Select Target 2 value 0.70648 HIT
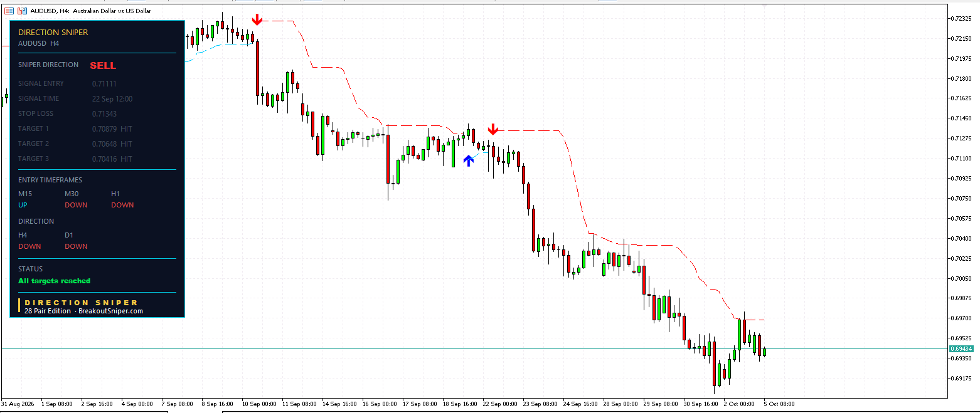This screenshot has height=413, width=980. (112, 144)
